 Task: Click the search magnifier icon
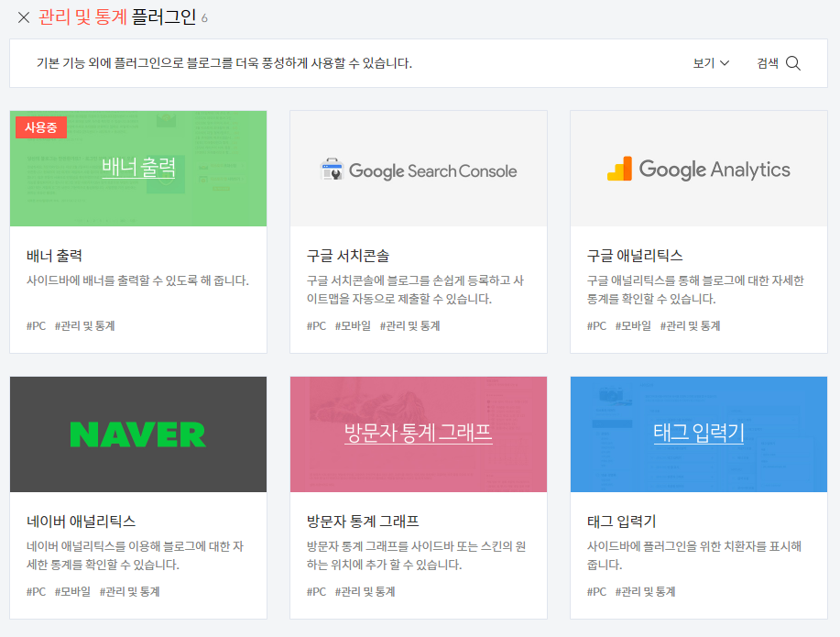(793, 63)
